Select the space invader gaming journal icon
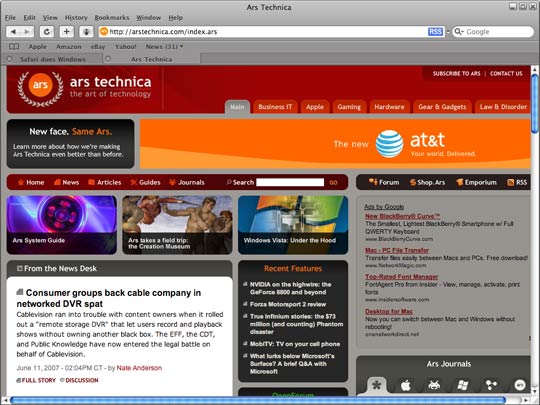 tap(434, 385)
